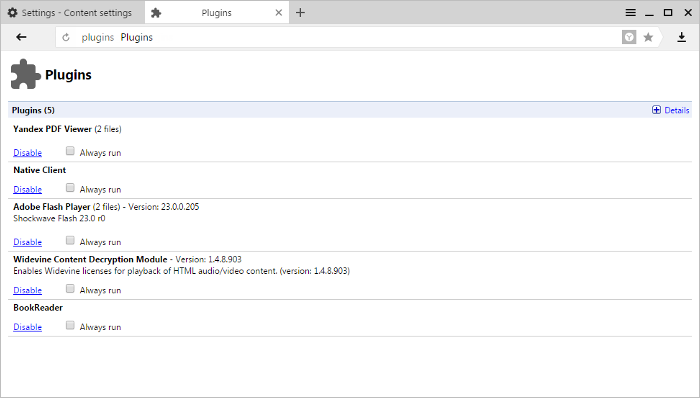Open a new tab with plus button
The height and width of the screenshot is (398, 700).
point(300,12)
